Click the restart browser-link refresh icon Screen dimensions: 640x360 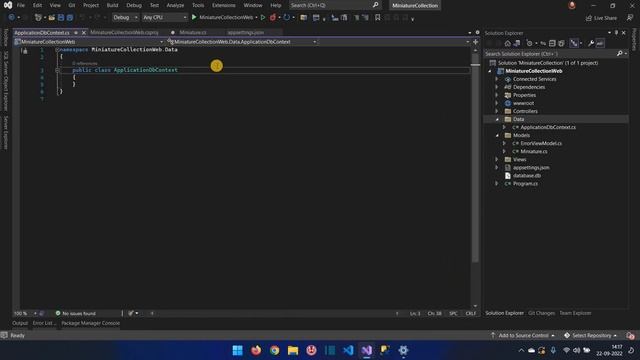click(x=287, y=18)
